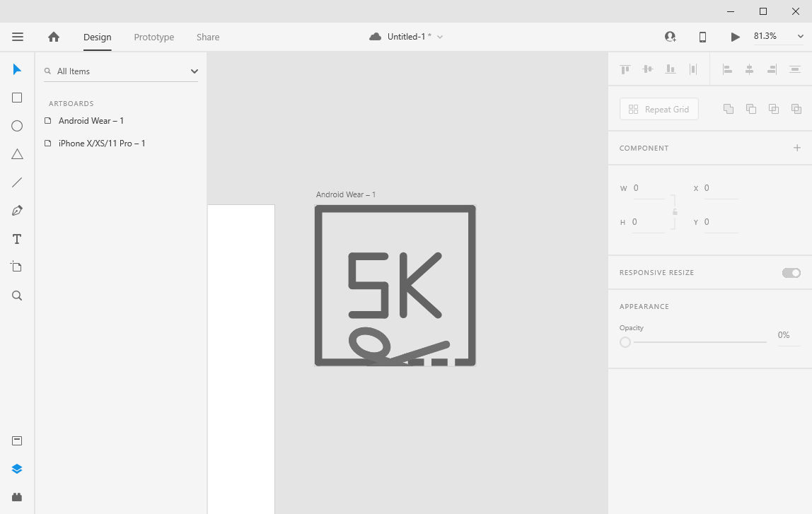Click the W width input field
812x514 pixels.
(649, 188)
